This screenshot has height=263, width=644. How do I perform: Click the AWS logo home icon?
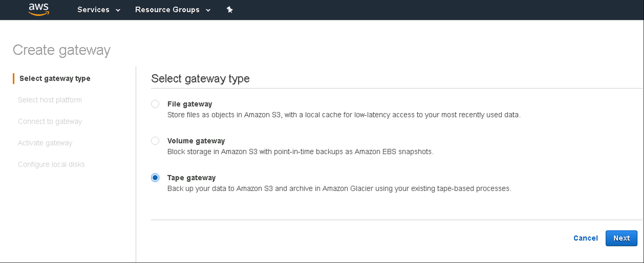tap(39, 9)
